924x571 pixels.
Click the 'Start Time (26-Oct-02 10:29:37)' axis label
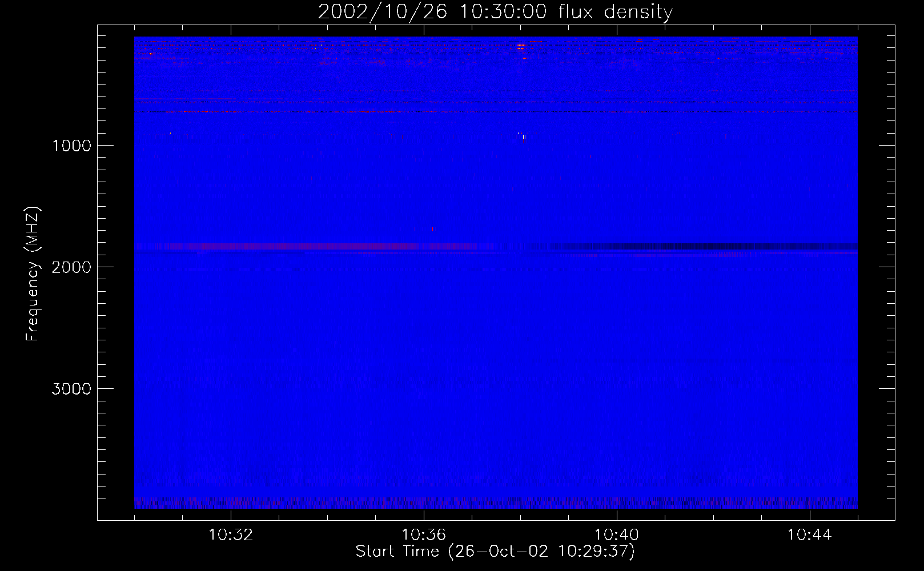click(495, 552)
